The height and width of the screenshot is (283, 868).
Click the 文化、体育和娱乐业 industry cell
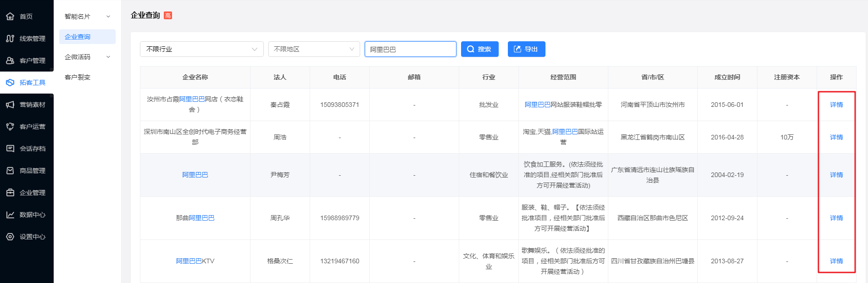tap(489, 261)
